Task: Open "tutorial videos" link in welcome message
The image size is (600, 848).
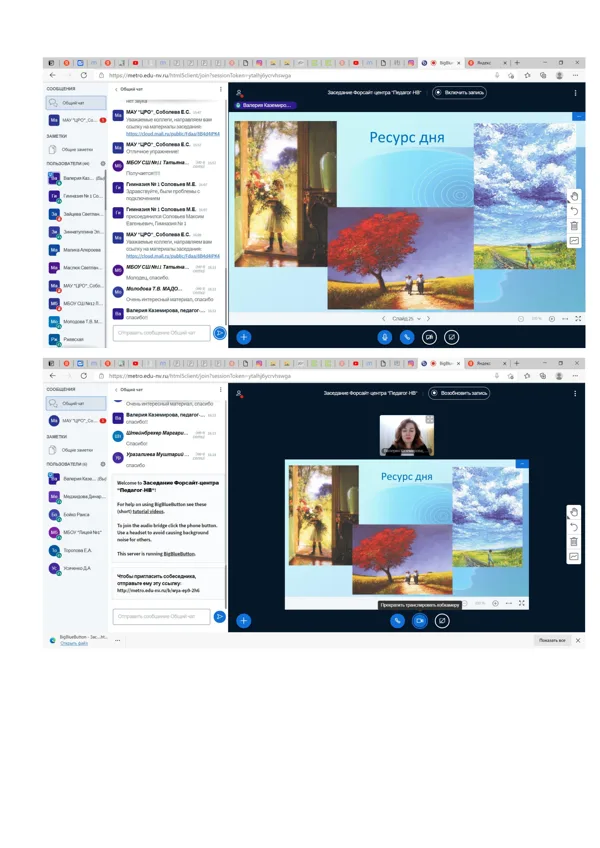Action: [149, 512]
